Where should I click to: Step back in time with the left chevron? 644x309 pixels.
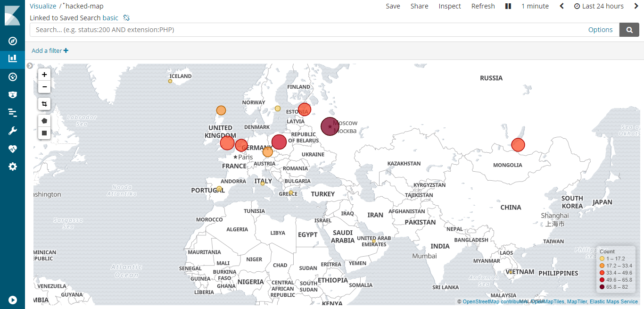point(561,6)
